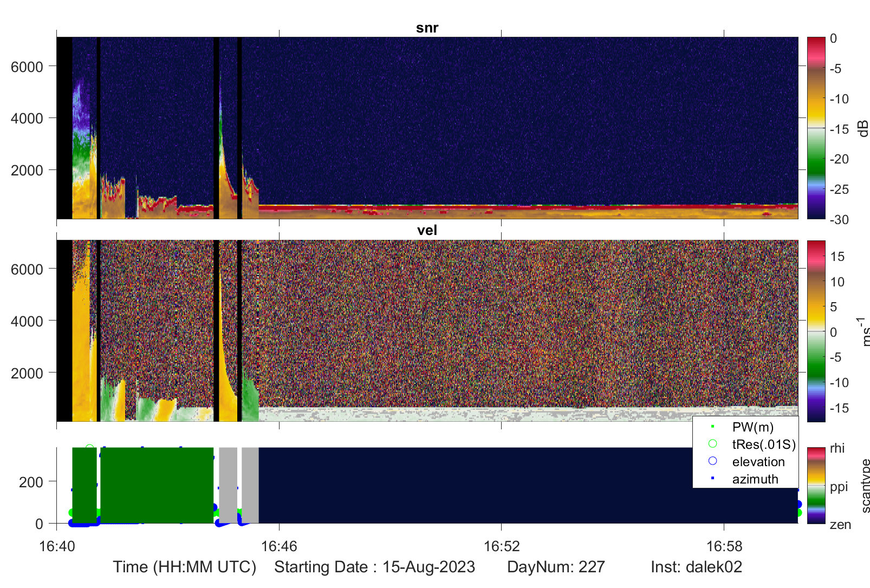Click the -10 label on snr colorbar
The width and height of the screenshot is (870, 588).
(x=839, y=99)
